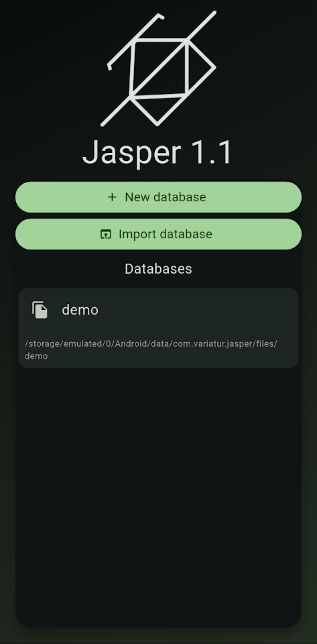The height and width of the screenshot is (644, 317).
Task: Open Import database
Action: pyautogui.click(x=158, y=234)
